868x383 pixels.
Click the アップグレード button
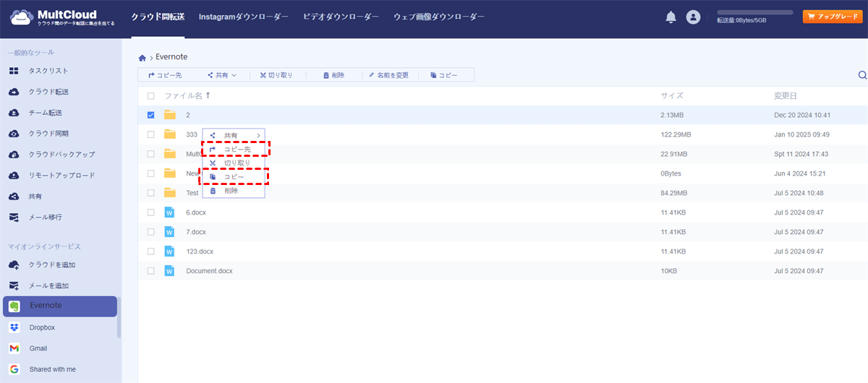click(832, 17)
